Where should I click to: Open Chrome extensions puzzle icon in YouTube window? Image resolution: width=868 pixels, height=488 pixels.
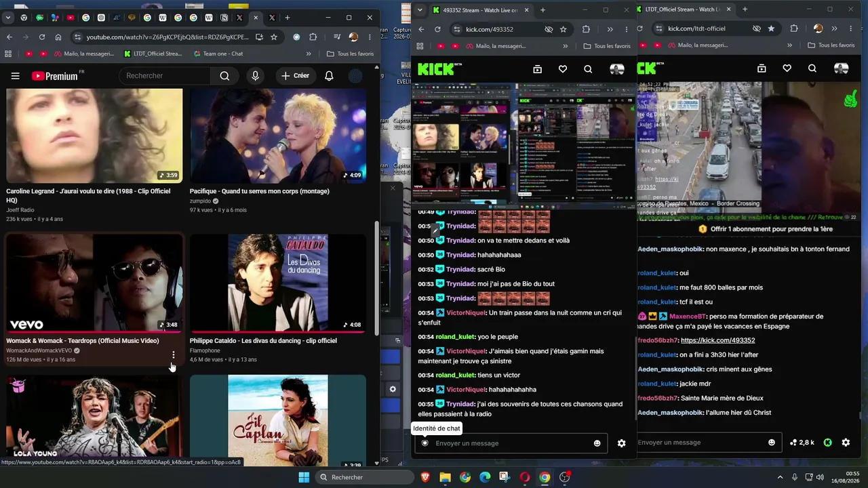tap(313, 37)
